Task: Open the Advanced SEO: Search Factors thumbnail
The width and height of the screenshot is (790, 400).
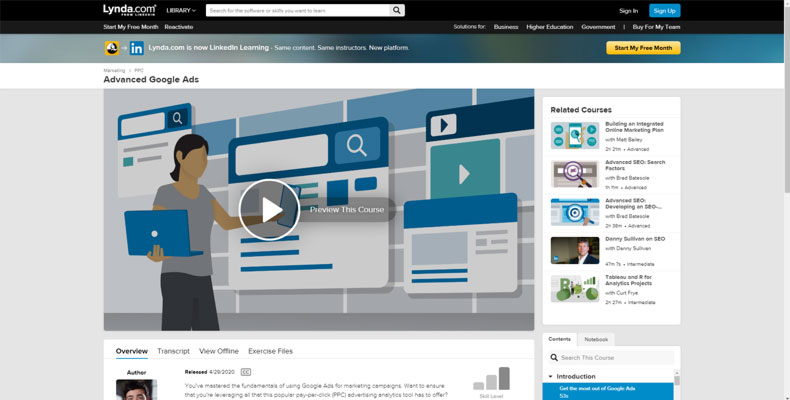Action: click(x=575, y=174)
